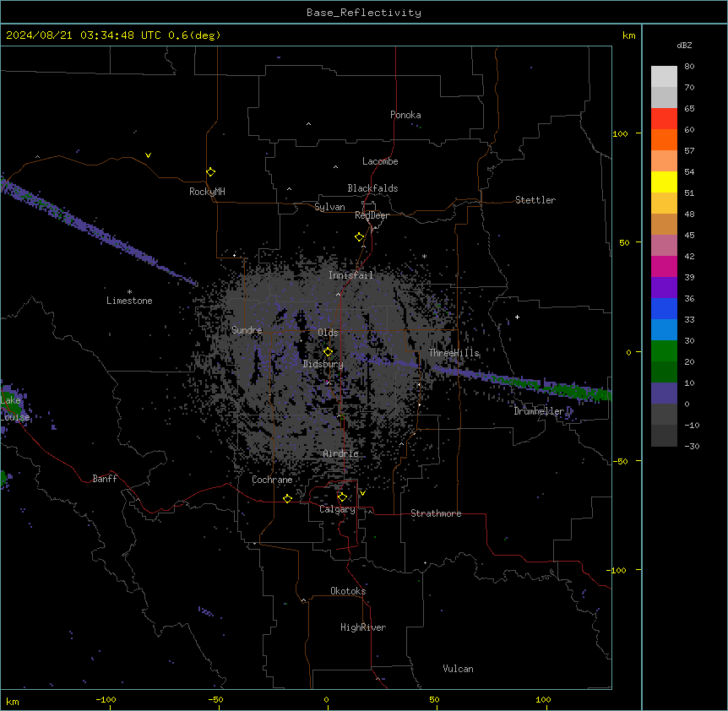Click the Airdrie label
This screenshot has width=728, height=711.
tap(341, 453)
